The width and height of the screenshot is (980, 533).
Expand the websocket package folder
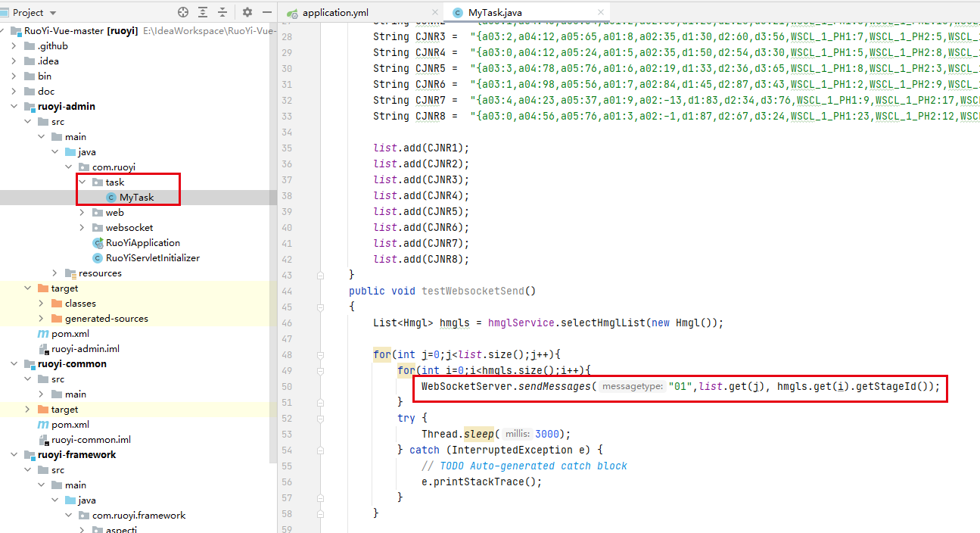click(82, 228)
